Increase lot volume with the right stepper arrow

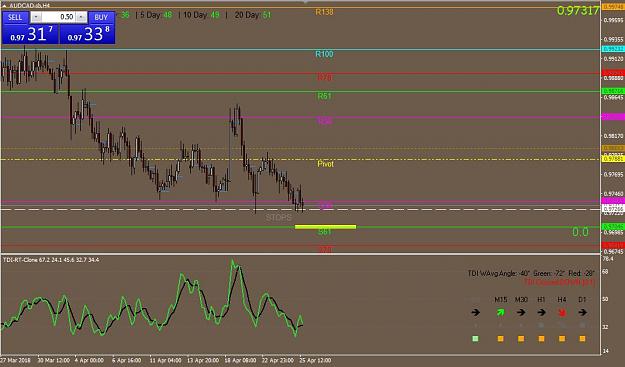pos(81,17)
